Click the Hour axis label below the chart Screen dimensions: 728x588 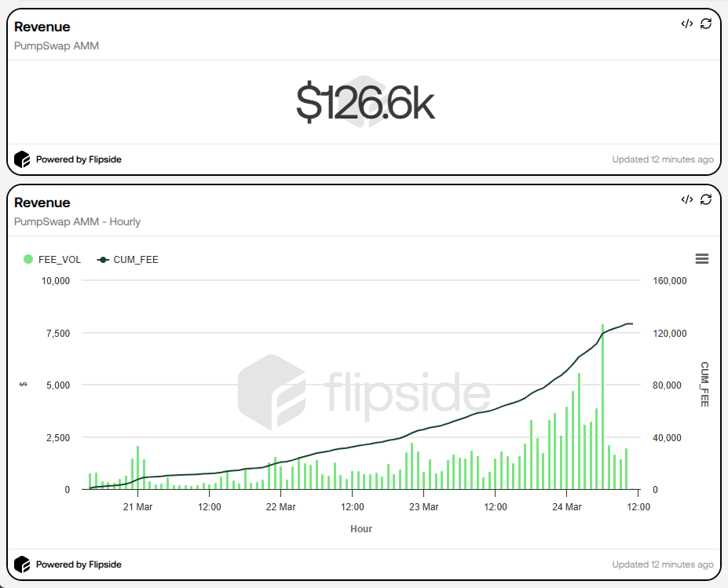coord(360,529)
